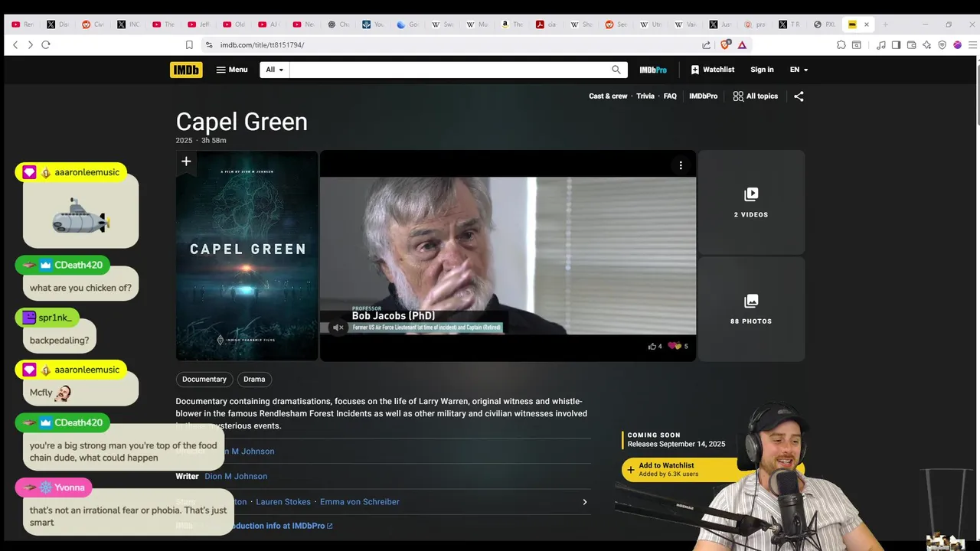Close the active IMDb tab
Viewport: 980px width, 551px height.
pos(867,24)
